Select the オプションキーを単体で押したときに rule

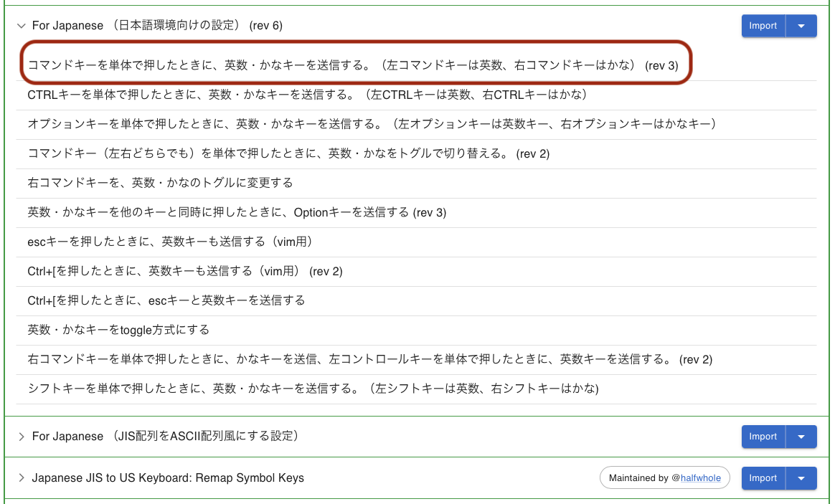coord(372,124)
